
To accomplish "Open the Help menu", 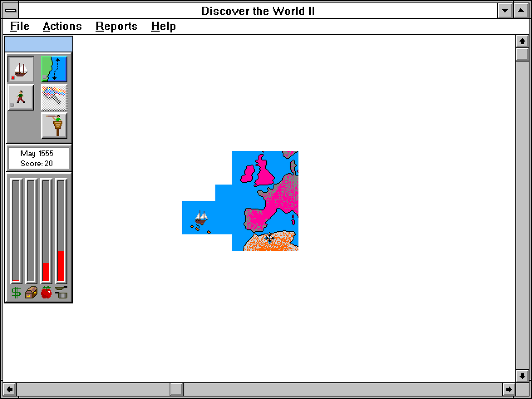I will pyautogui.click(x=163, y=26).
